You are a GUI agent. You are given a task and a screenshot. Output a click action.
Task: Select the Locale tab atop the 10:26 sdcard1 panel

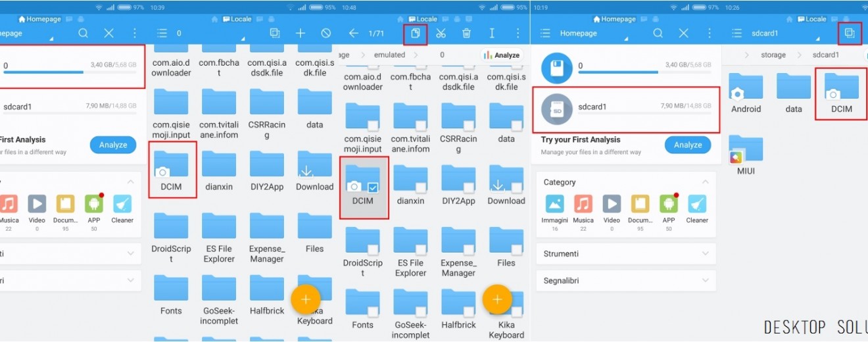click(811, 19)
